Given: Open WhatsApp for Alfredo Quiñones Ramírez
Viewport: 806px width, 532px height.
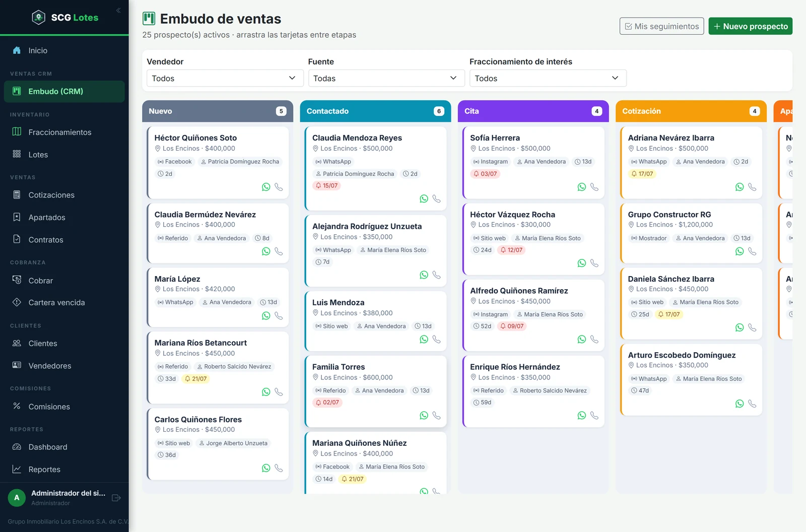Looking at the screenshot, I should (x=582, y=340).
